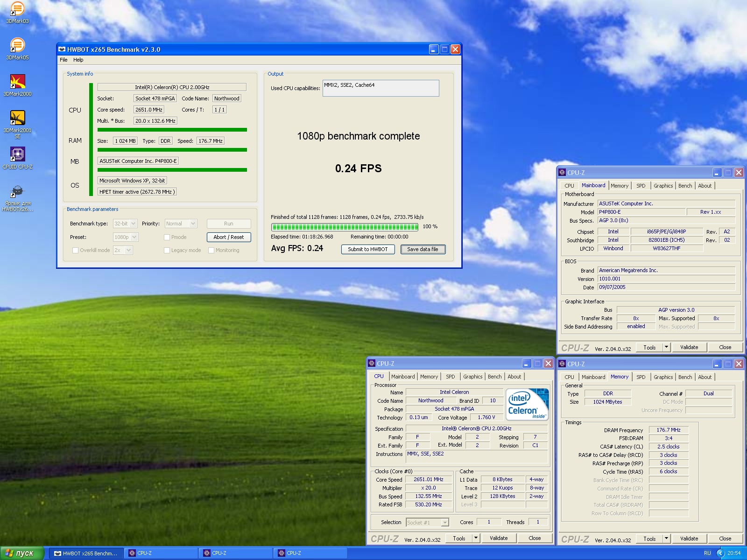Open the File menu in HWBOT
The image size is (747, 560).
63,60
